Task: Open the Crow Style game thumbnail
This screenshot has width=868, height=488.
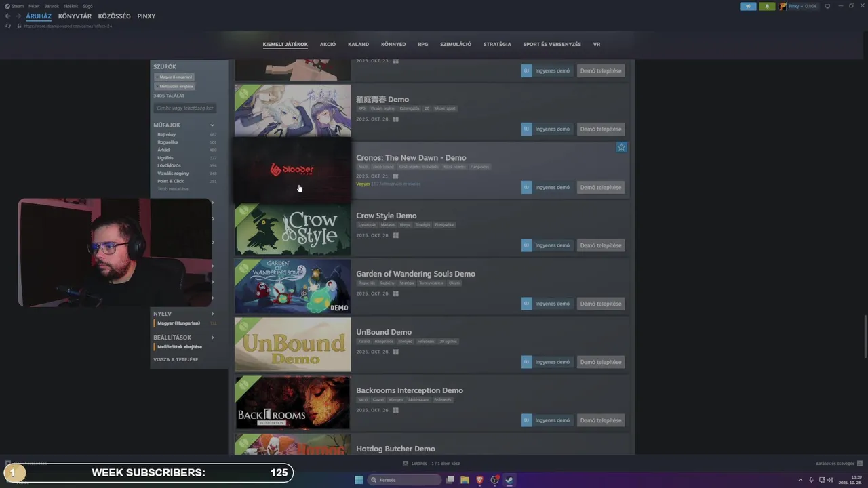Action: [x=293, y=228]
